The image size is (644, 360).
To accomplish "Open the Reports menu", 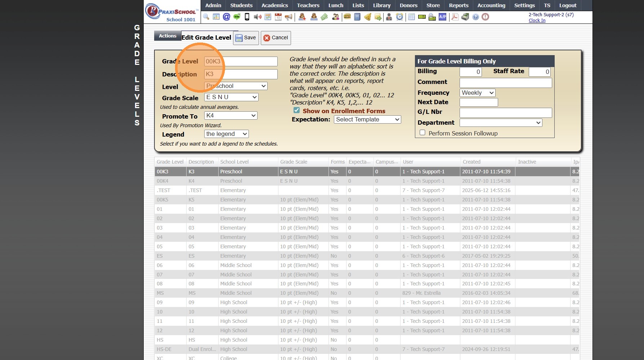I will point(459,5).
